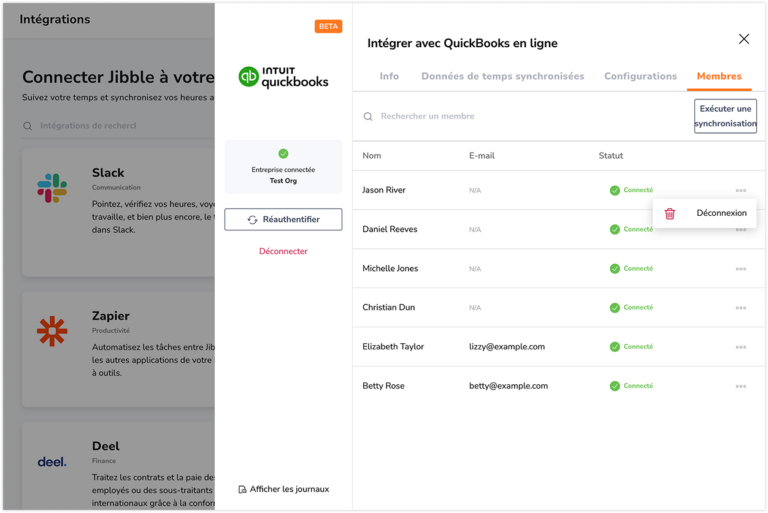Click the Zapier logo icon
The height and width of the screenshot is (513, 768).
52,331
